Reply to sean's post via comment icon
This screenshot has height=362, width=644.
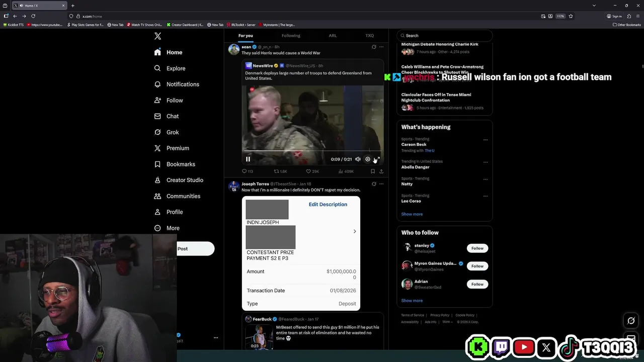point(245,171)
